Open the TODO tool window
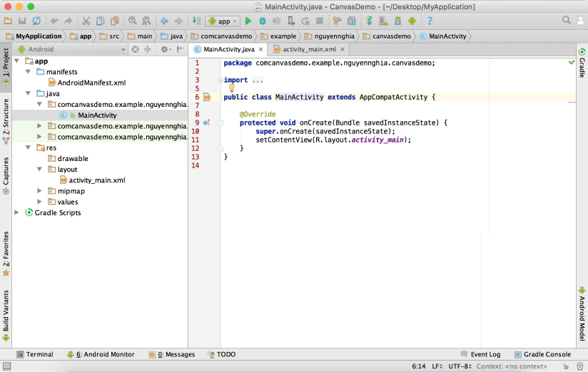588x372 pixels. [221, 354]
